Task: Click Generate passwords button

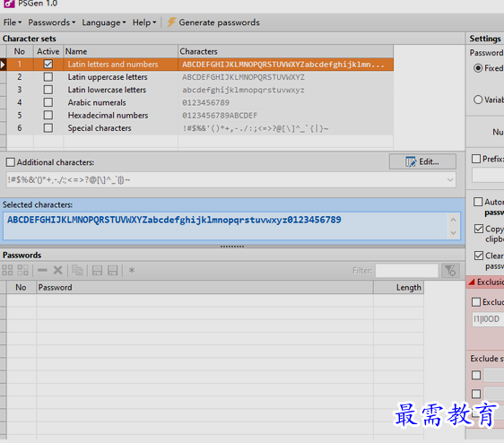Action: point(213,22)
